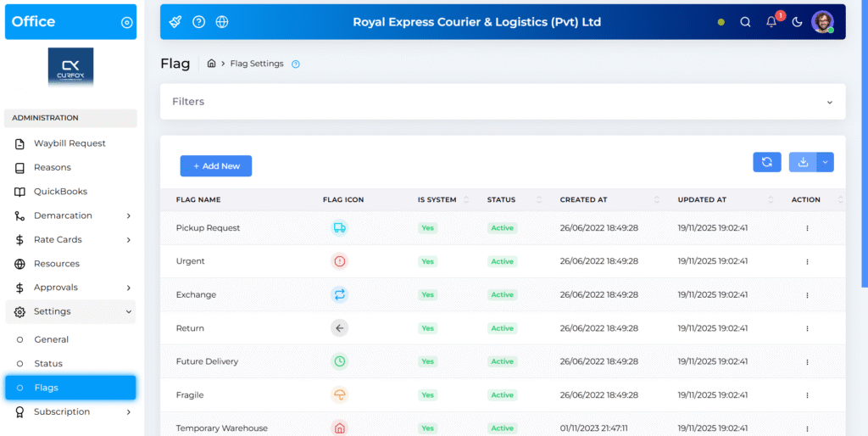Image resolution: width=868 pixels, height=436 pixels.
Task: Click the refresh table button
Action: [x=766, y=162]
